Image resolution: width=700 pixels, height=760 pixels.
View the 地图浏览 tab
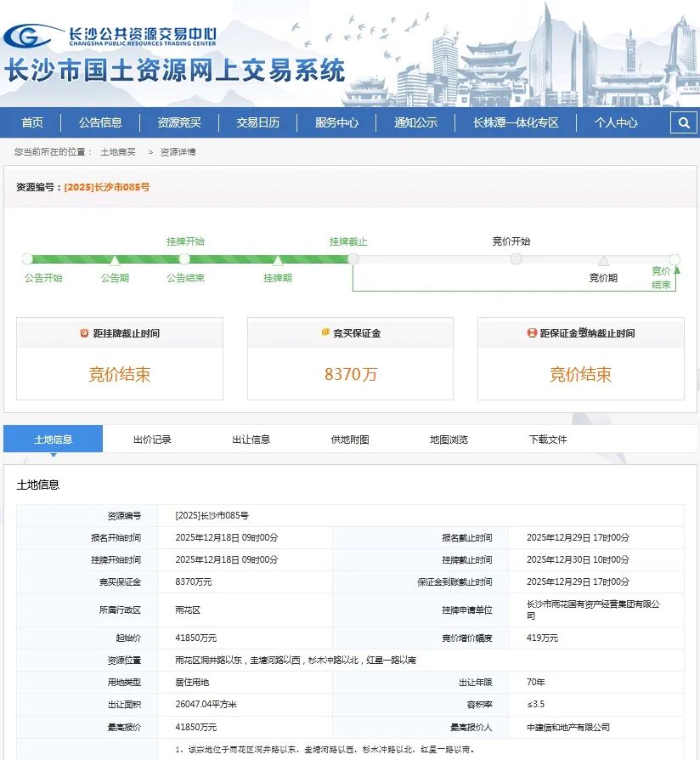(449, 440)
